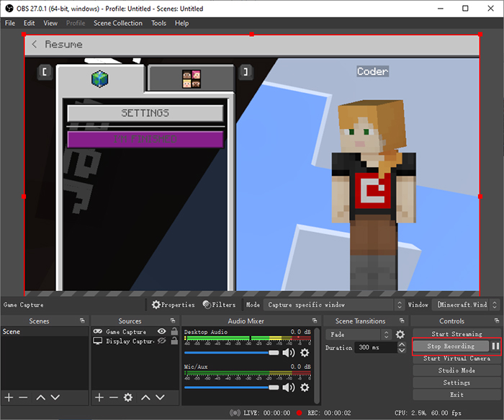Click I'M FINISHED button in preview

[145, 139]
